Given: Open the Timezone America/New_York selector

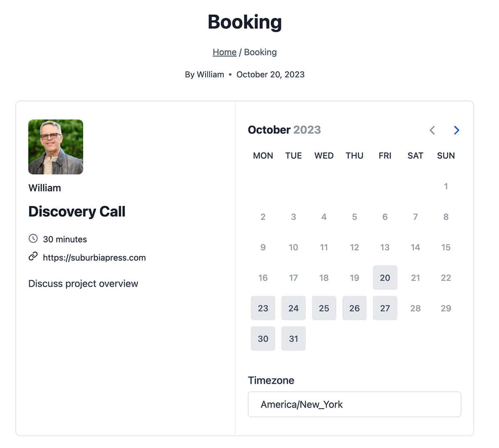Looking at the screenshot, I should coord(354,404).
